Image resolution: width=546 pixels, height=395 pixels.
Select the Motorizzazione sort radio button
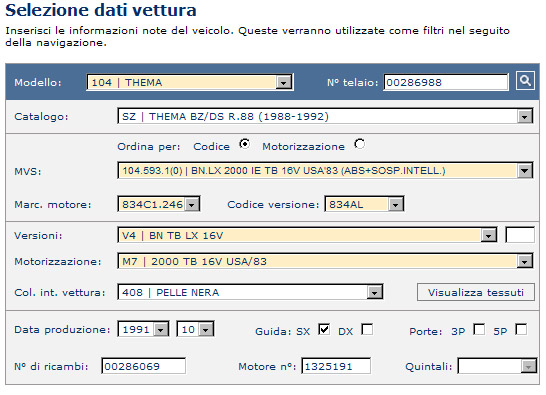pos(359,144)
